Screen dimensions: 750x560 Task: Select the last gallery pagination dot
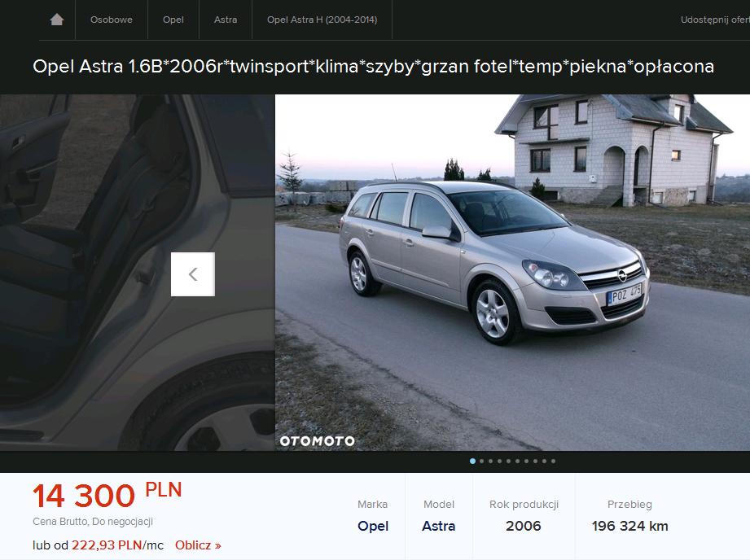click(x=554, y=461)
